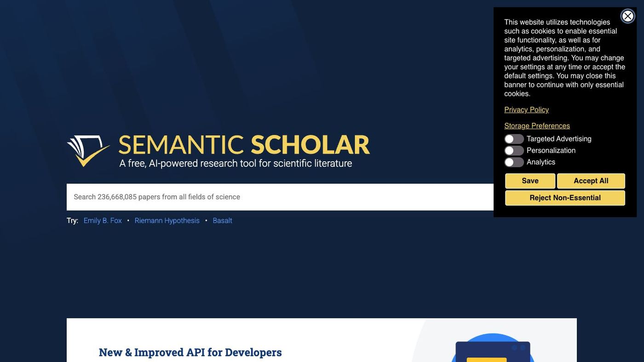Click New & Improved API for Developers heading
This screenshot has height=362, width=644.
(x=190, y=352)
